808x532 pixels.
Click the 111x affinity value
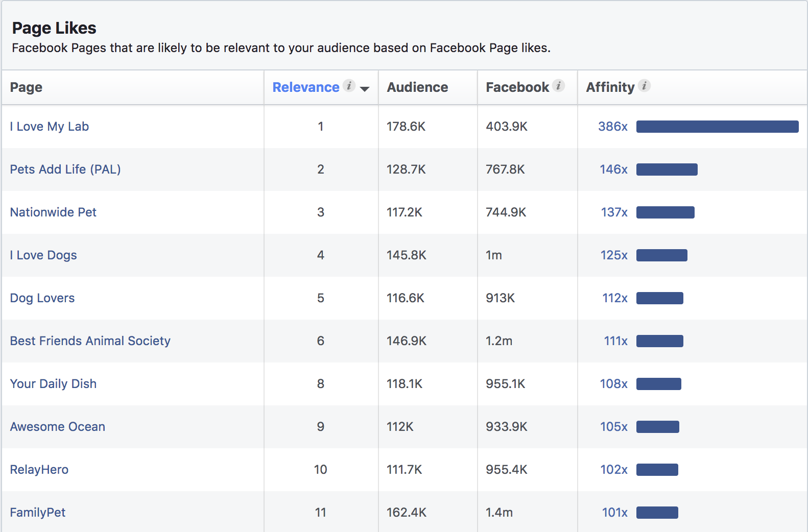point(616,341)
